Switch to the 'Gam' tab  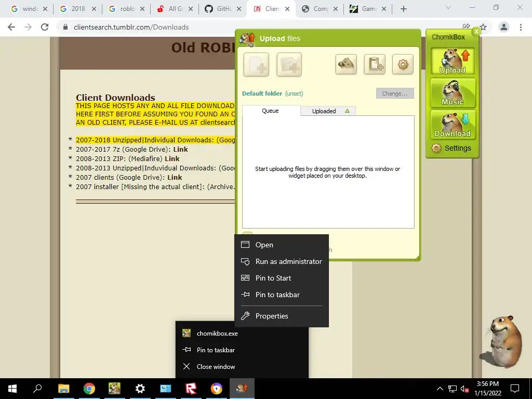364,9
